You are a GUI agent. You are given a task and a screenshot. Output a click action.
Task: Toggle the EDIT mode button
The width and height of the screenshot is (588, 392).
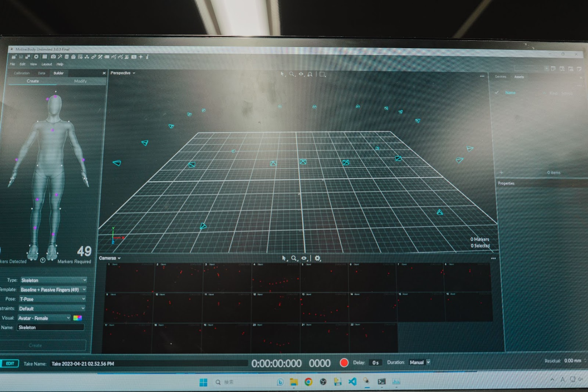tap(10, 363)
